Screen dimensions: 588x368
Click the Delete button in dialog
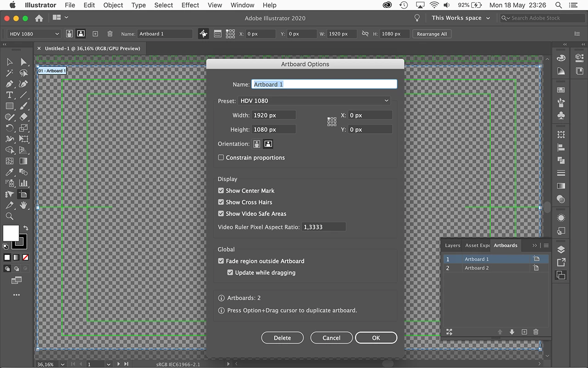coord(283,338)
